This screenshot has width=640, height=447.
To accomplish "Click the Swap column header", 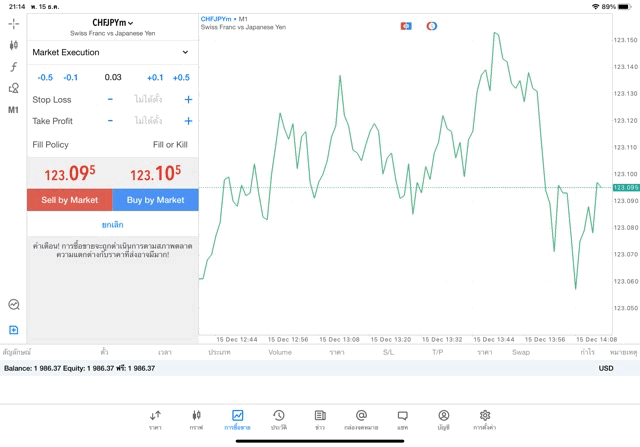I will [x=521, y=352].
